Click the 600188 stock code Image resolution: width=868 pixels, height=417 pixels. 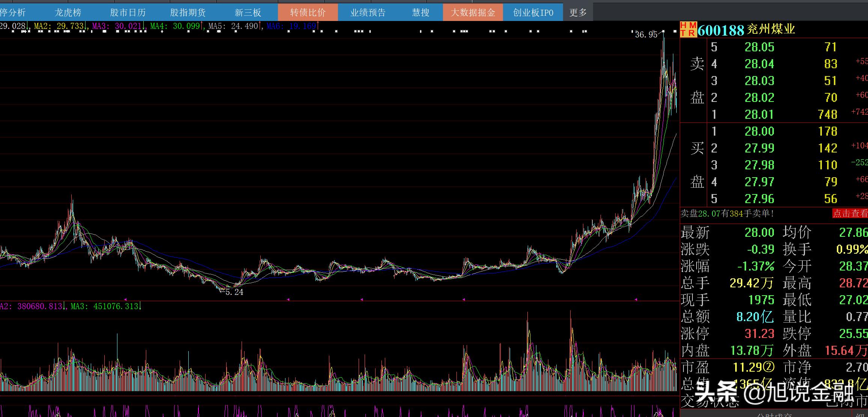721,30
